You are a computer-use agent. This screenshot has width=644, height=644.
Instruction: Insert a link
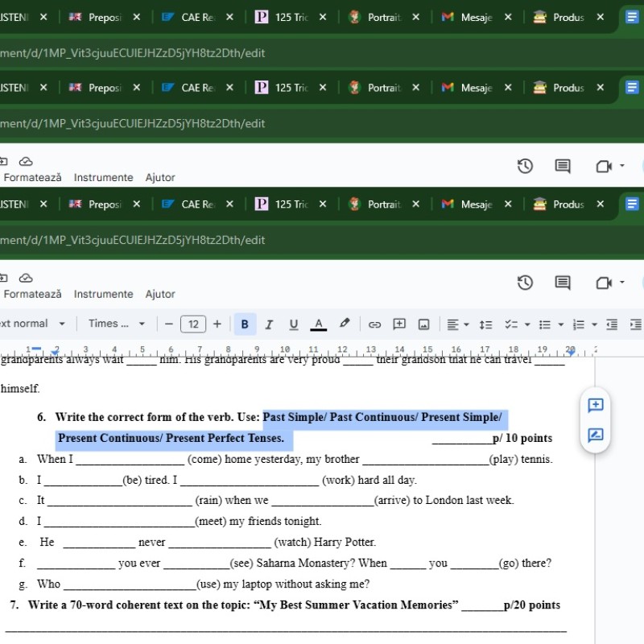point(374,324)
